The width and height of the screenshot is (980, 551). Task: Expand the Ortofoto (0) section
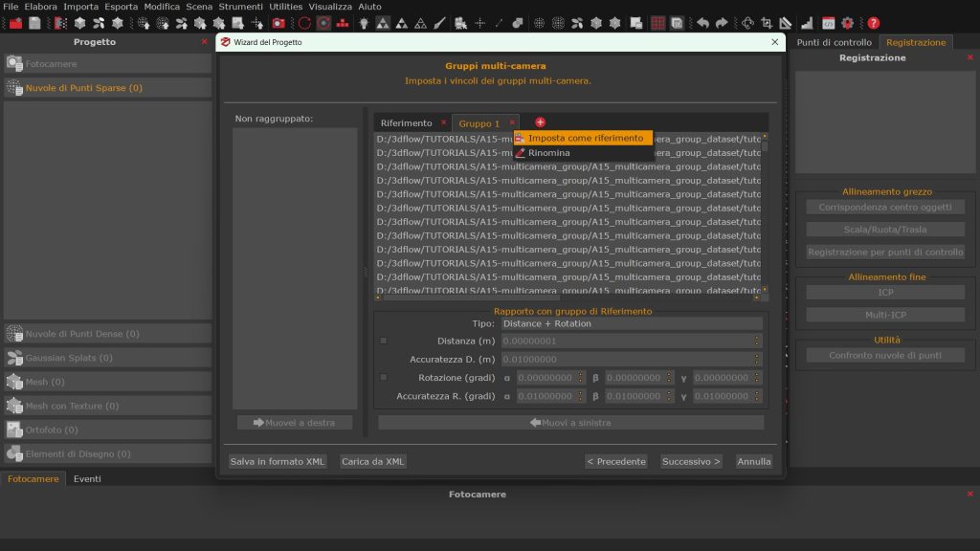pyautogui.click(x=107, y=430)
